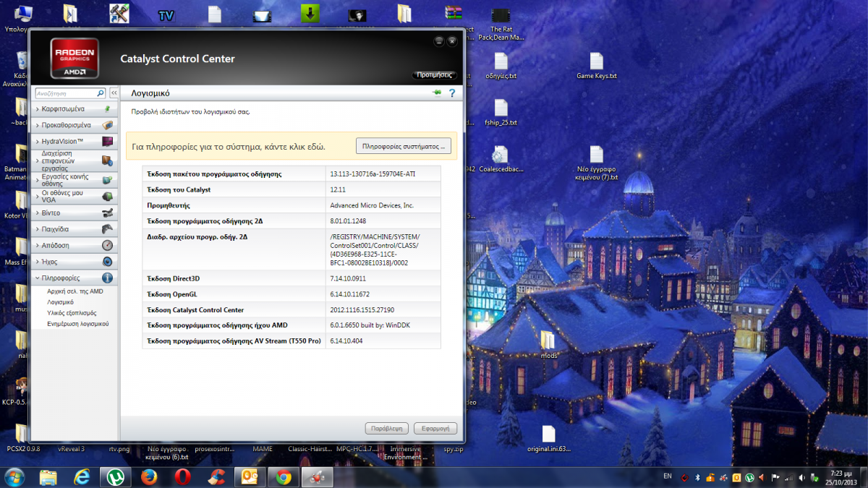Click the Εργασίες κοινής οθόνης icon

[107, 179]
